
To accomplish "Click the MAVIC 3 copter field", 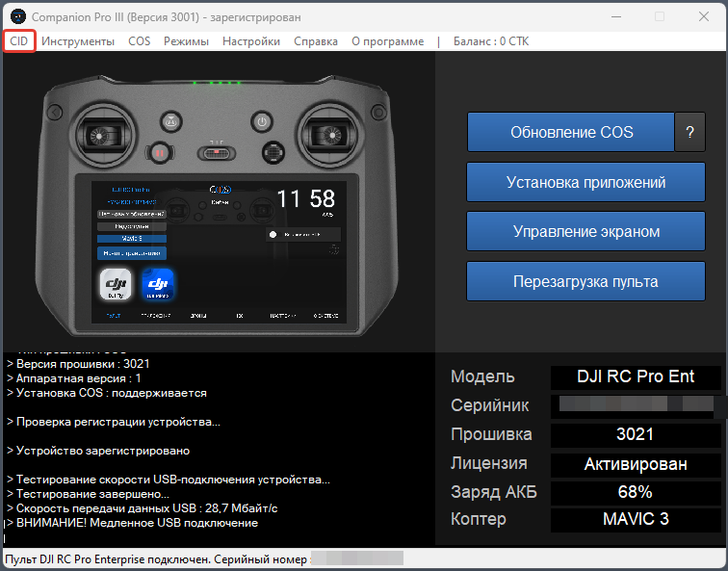I will click(636, 519).
